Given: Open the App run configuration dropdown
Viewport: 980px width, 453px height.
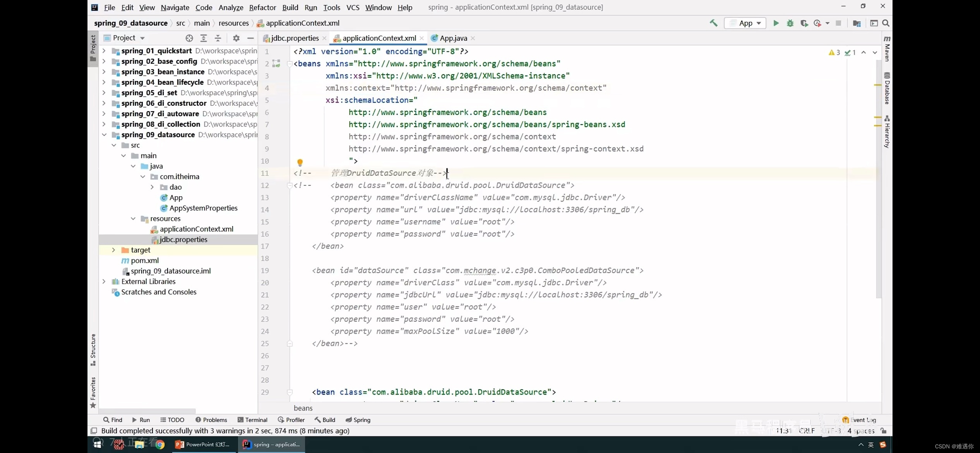Looking at the screenshot, I should [x=745, y=23].
